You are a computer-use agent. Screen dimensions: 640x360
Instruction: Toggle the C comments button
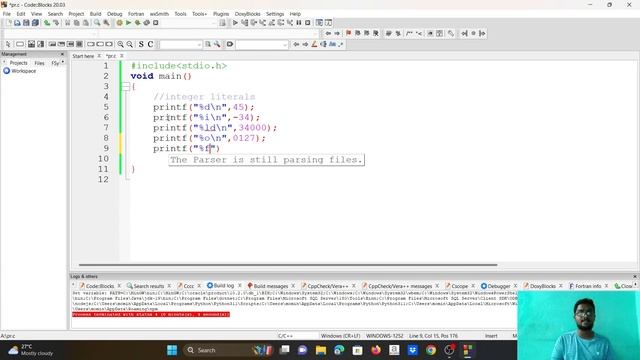tap(150, 44)
